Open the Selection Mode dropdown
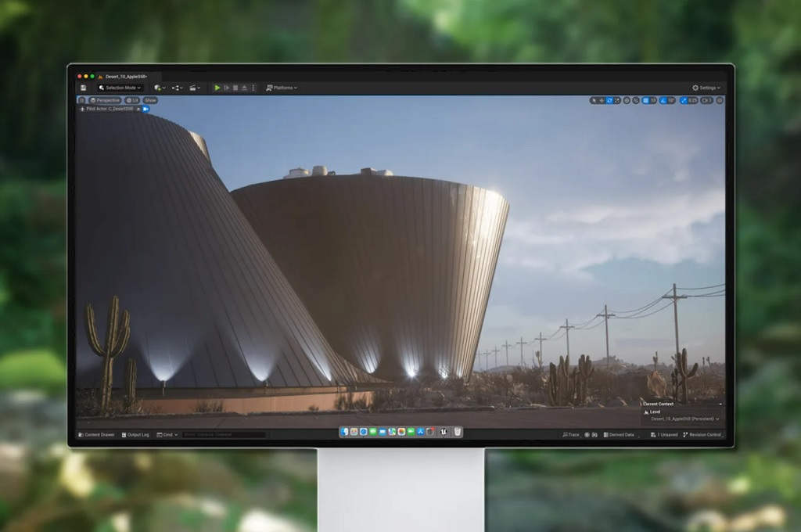Screen dimensions: 801x532 click(120, 88)
